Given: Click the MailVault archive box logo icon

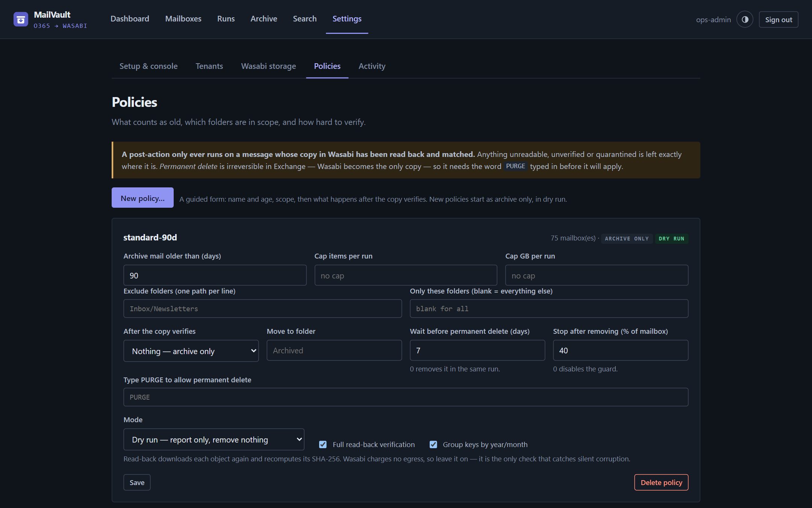Looking at the screenshot, I should pos(21,19).
